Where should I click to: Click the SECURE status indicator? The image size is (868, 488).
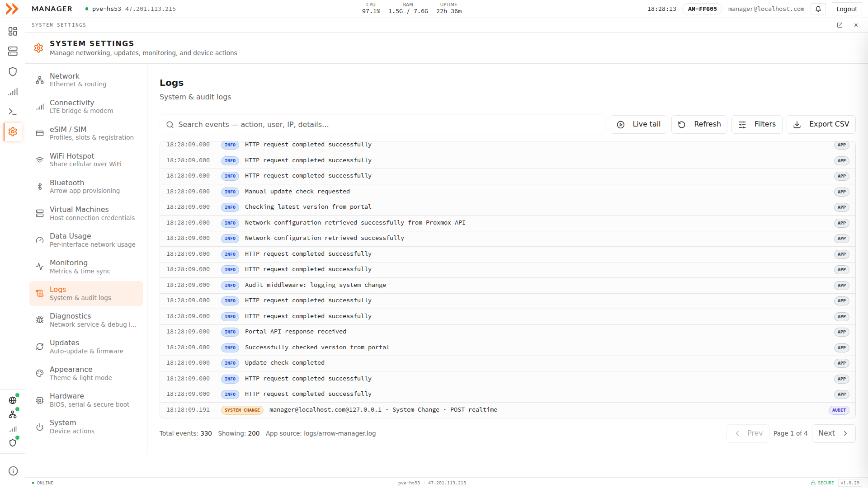pyautogui.click(x=822, y=483)
